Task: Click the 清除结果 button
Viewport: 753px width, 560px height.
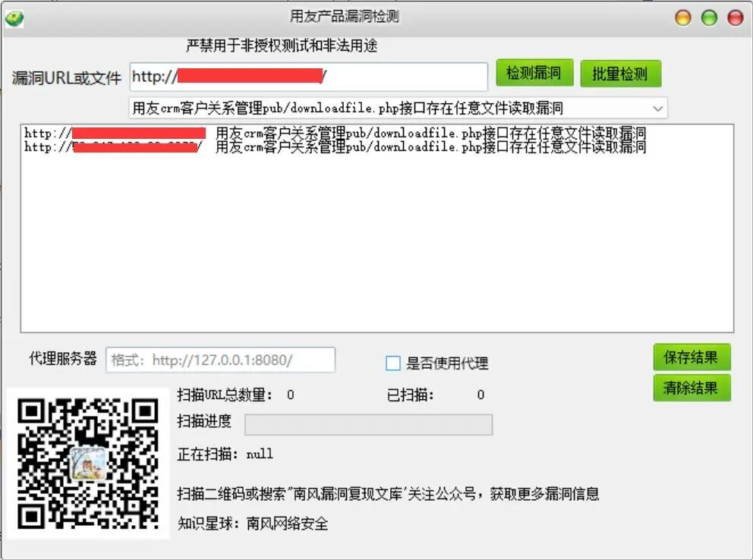Action: [692, 388]
